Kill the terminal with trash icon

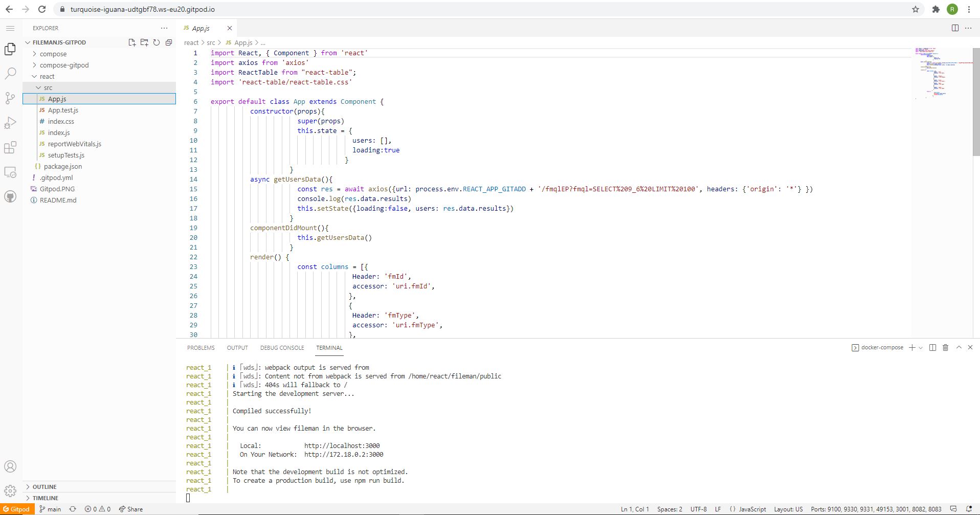pyautogui.click(x=945, y=348)
